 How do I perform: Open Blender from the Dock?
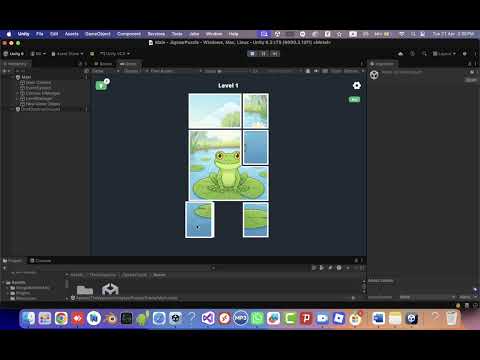tap(110, 318)
